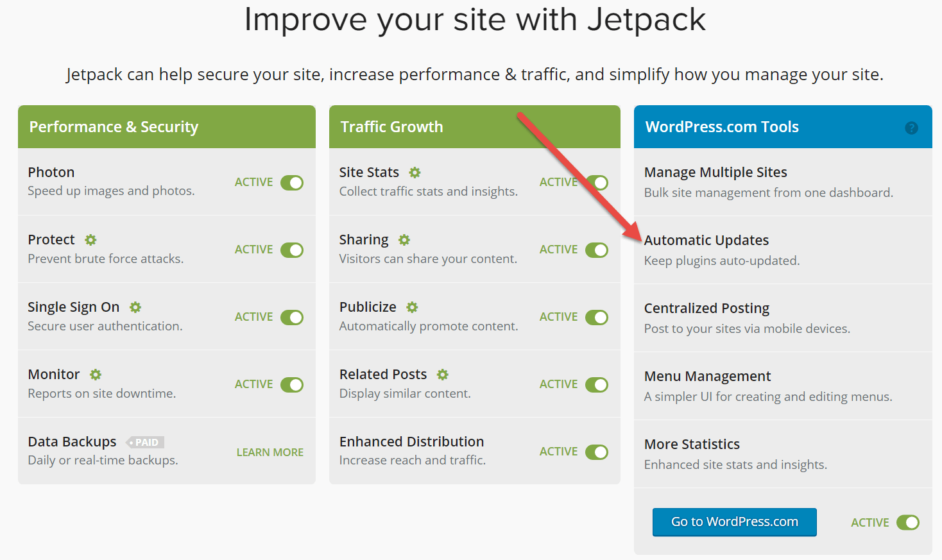This screenshot has width=942, height=560.
Task: Click the Monitor module title
Action: [x=54, y=375]
